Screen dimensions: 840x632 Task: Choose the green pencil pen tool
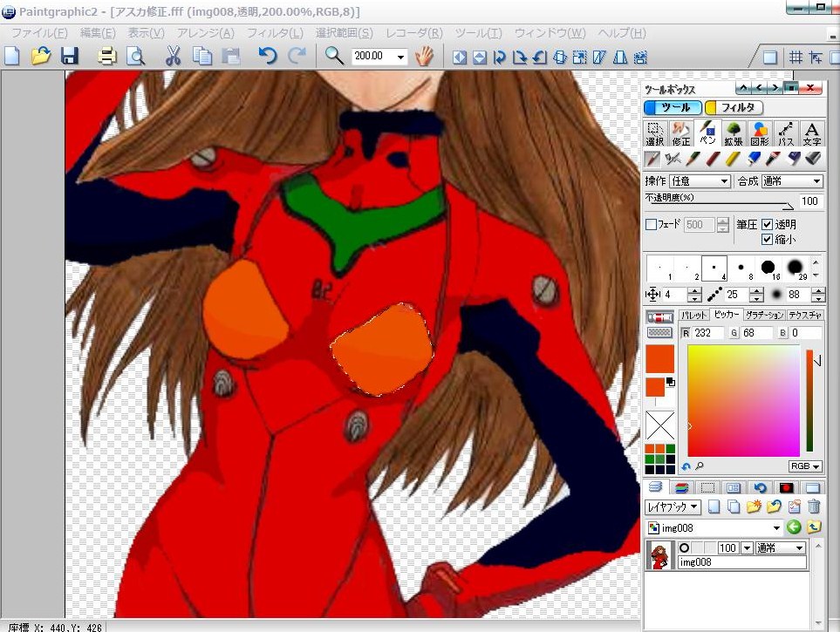pos(692,159)
